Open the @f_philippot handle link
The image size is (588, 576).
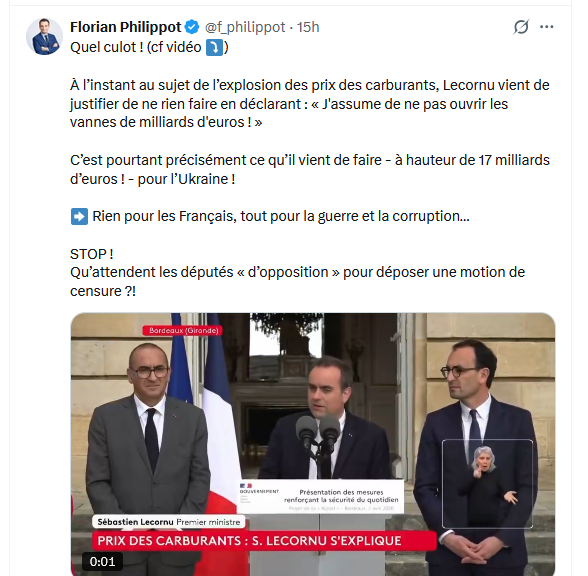[245, 27]
